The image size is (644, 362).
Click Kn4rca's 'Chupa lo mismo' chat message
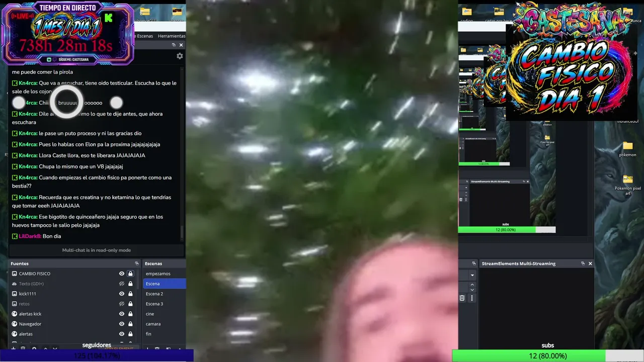point(67,166)
